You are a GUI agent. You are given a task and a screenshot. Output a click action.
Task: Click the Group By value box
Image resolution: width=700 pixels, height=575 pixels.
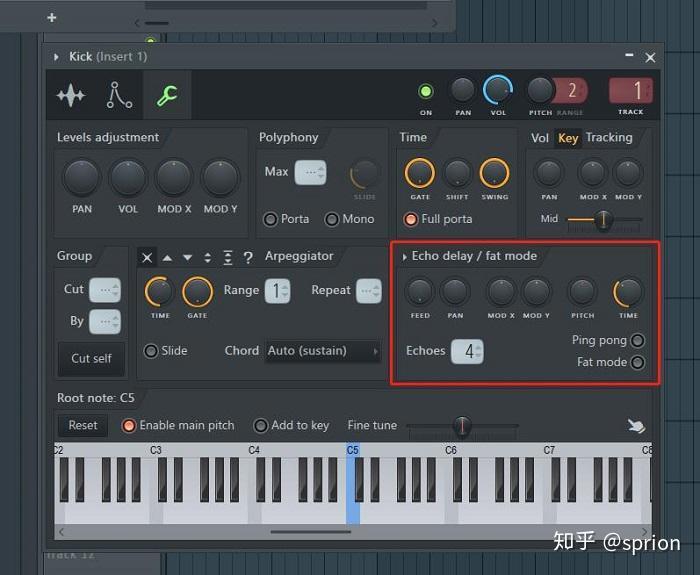click(105, 322)
